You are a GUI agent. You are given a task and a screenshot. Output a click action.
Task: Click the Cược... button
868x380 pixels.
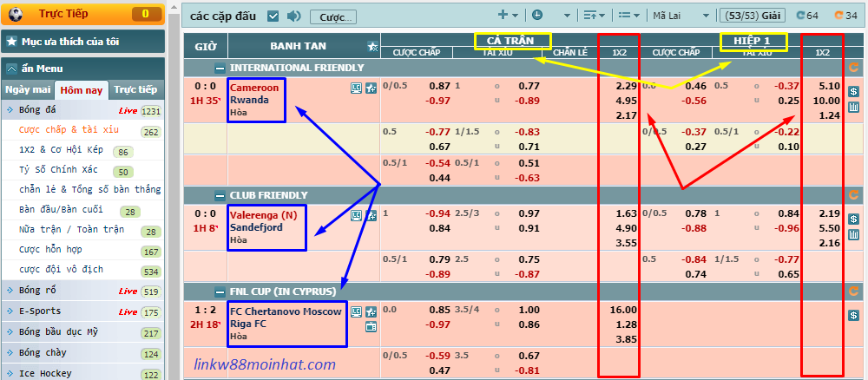[x=333, y=17]
